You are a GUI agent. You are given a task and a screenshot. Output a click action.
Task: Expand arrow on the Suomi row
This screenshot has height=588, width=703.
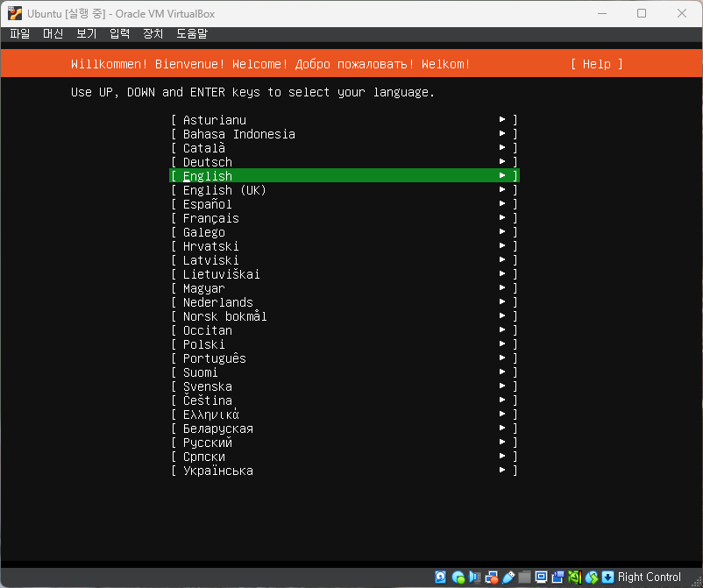(502, 372)
